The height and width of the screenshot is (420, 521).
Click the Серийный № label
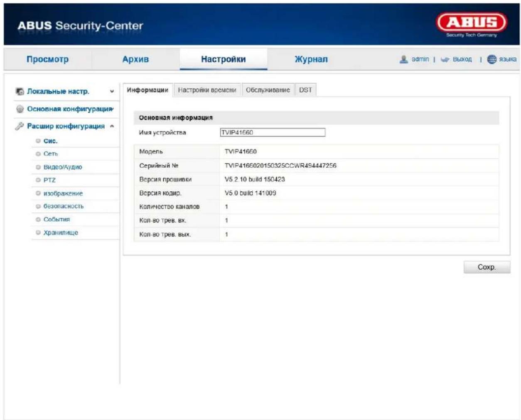point(159,166)
